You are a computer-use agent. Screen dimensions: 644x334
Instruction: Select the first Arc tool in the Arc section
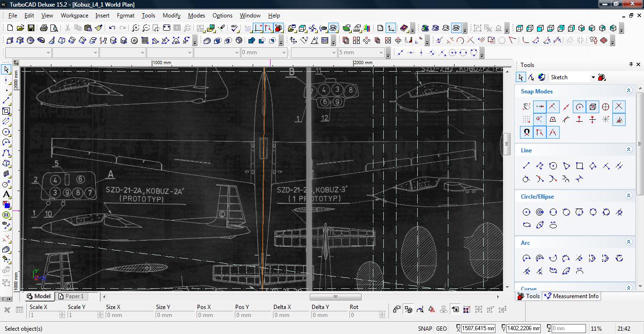527,258
